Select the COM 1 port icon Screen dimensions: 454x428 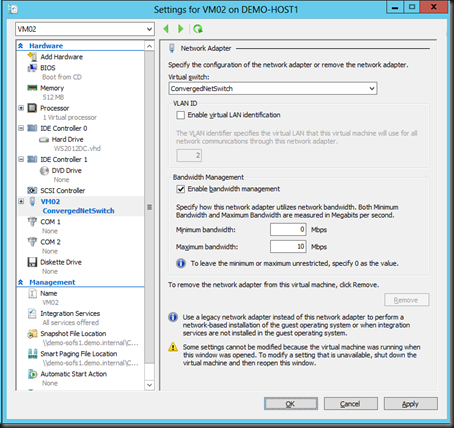point(32,222)
